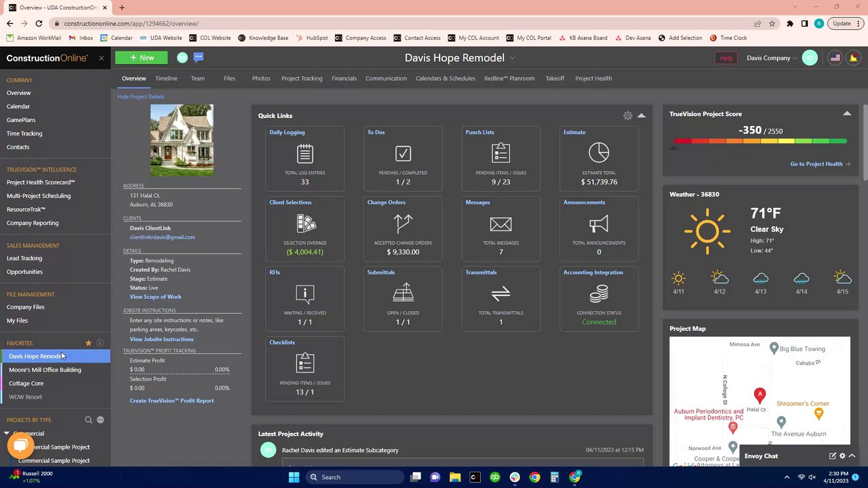Open the RFIs info bubble icon
Image resolution: width=868 pixels, height=488 pixels.
305,293
